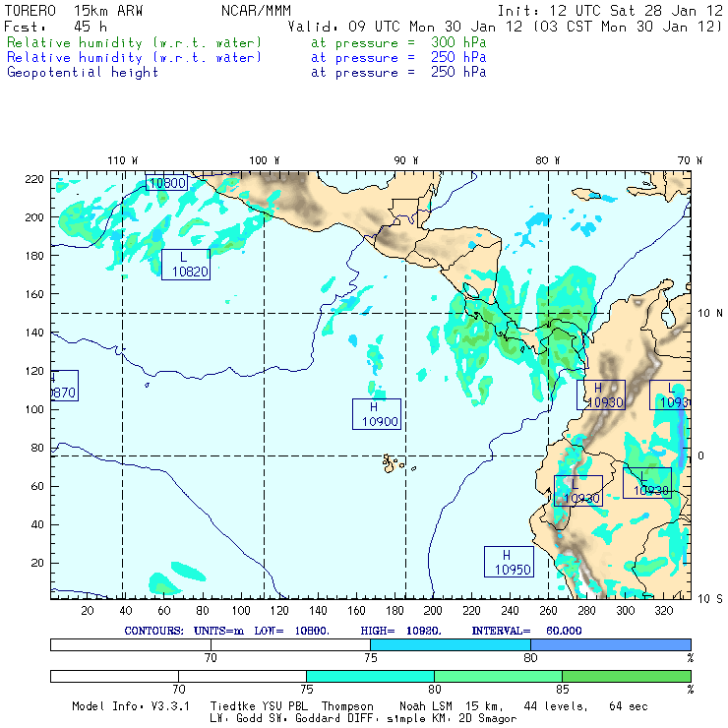The width and height of the screenshot is (728, 728).
Task: Click the blue 'Relative humidity (w.r.t. water)' legend line
Action: (x=134, y=58)
